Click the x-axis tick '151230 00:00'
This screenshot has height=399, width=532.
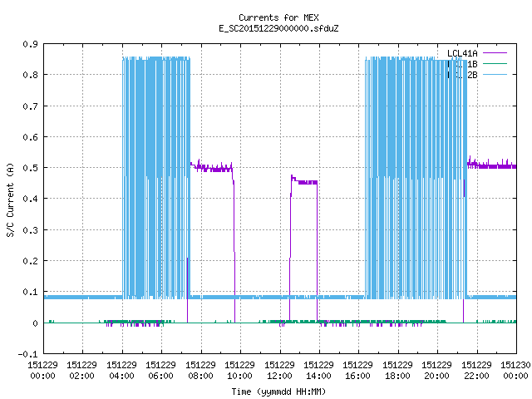click(x=515, y=371)
